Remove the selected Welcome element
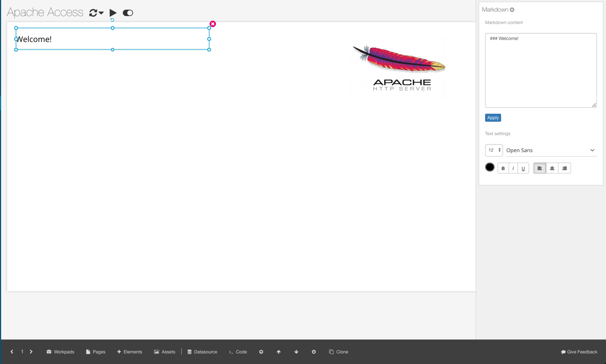 click(213, 24)
